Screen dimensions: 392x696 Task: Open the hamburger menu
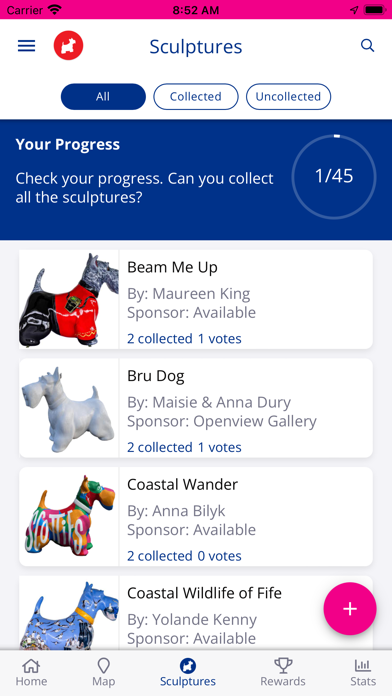pyautogui.click(x=26, y=46)
